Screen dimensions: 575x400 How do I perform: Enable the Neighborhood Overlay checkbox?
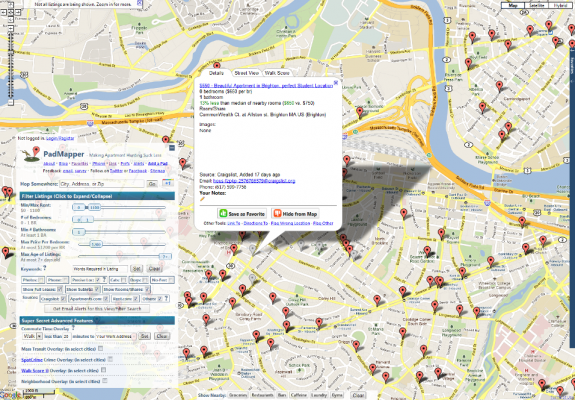coord(105,381)
